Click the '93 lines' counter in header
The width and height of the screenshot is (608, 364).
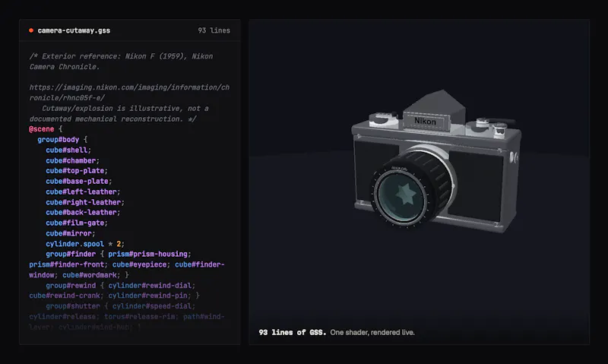[214, 30]
